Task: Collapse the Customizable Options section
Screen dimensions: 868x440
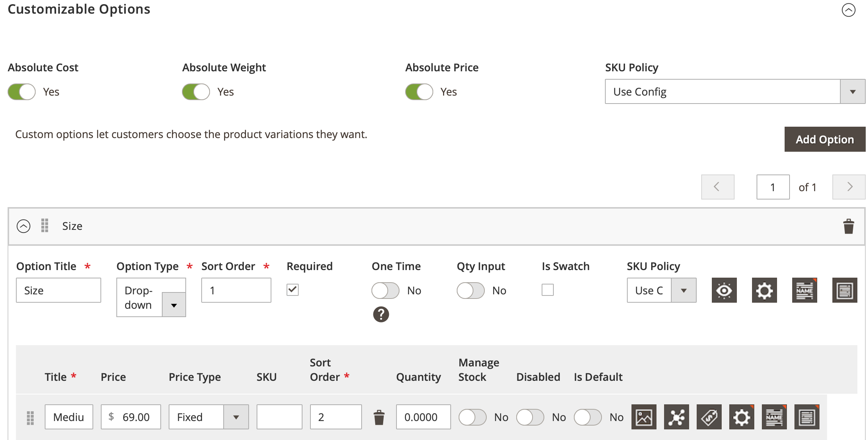Action: pos(848,10)
